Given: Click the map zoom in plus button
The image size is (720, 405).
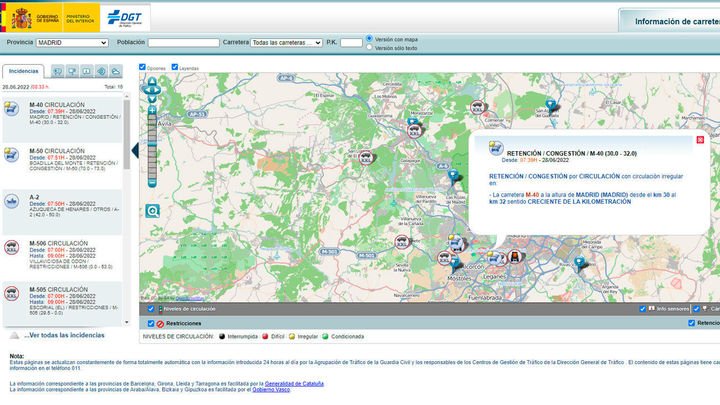Looking at the screenshot, I should (x=152, y=113).
